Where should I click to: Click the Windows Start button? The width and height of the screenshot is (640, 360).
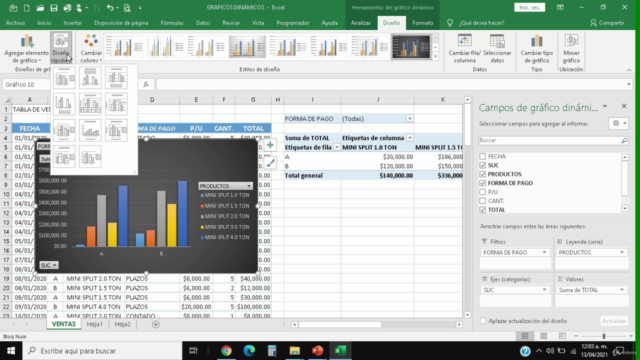coord(11,351)
